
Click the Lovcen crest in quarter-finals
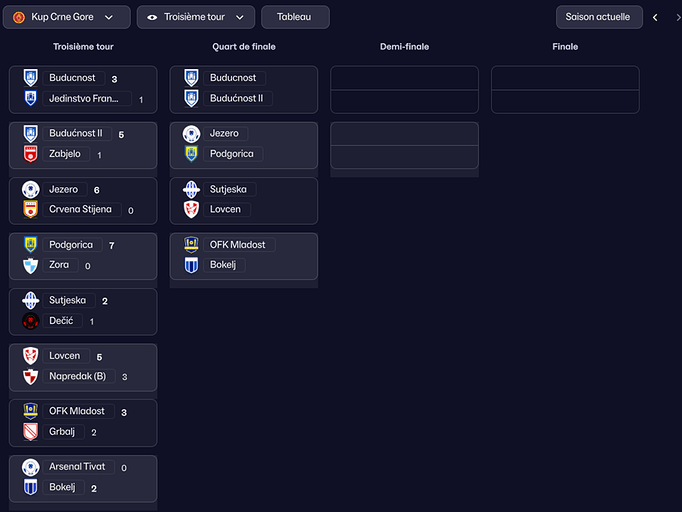click(x=191, y=209)
